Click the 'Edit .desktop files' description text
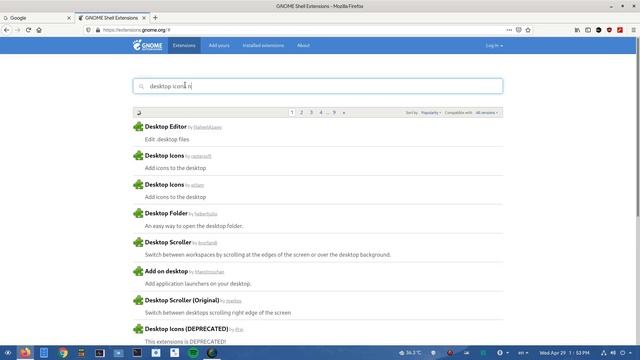The height and width of the screenshot is (360, 640). pyautogui.click(x=167, y=140)
